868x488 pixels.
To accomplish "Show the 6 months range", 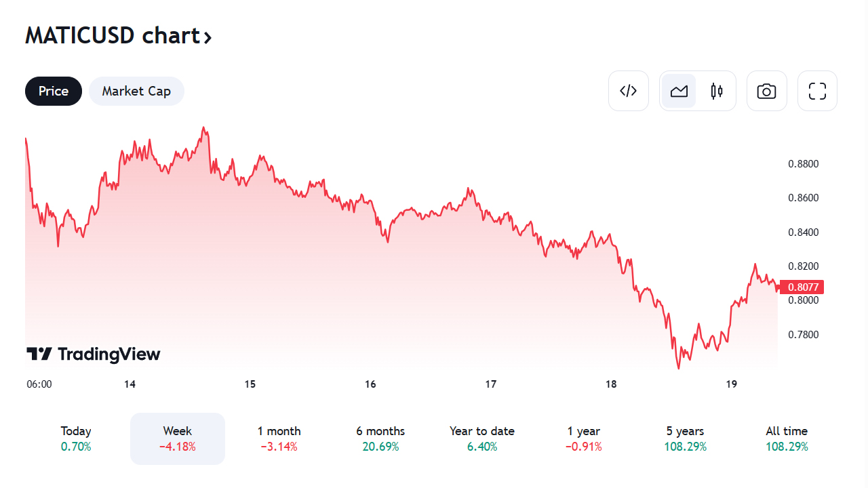I will pyautogui.click(x=380, y=438).
